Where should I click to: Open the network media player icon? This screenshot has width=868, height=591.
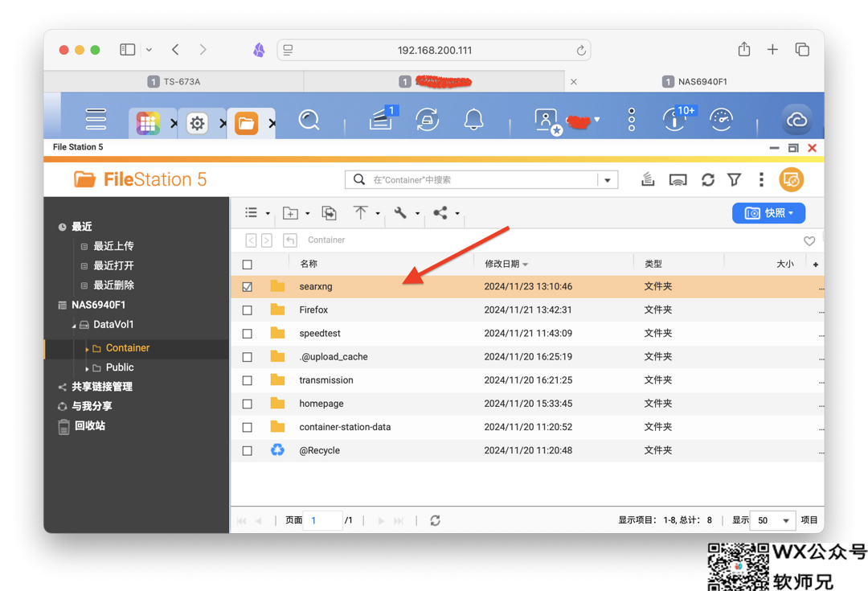point(678,180)
